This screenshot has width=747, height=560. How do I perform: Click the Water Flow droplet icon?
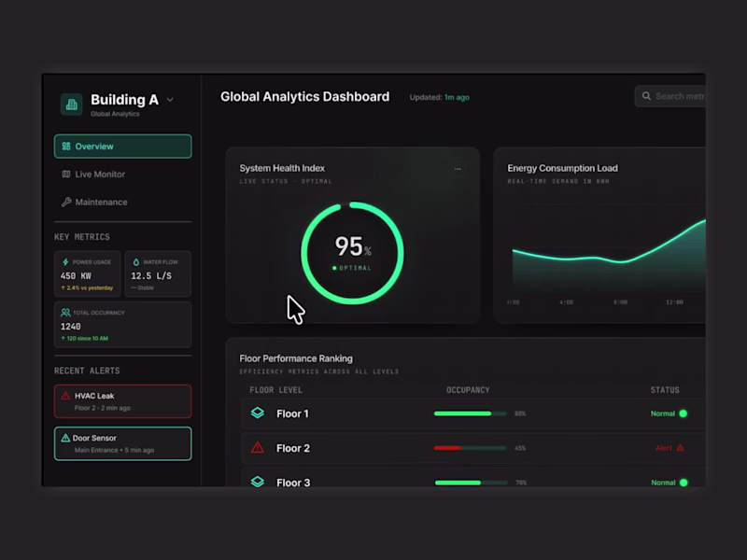click(135, 262)
